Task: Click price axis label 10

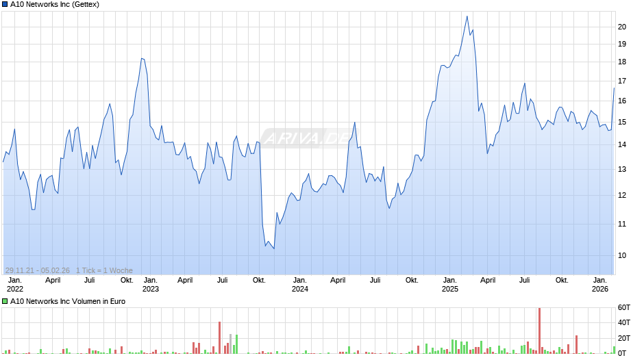Action: (x=622, y=255)
